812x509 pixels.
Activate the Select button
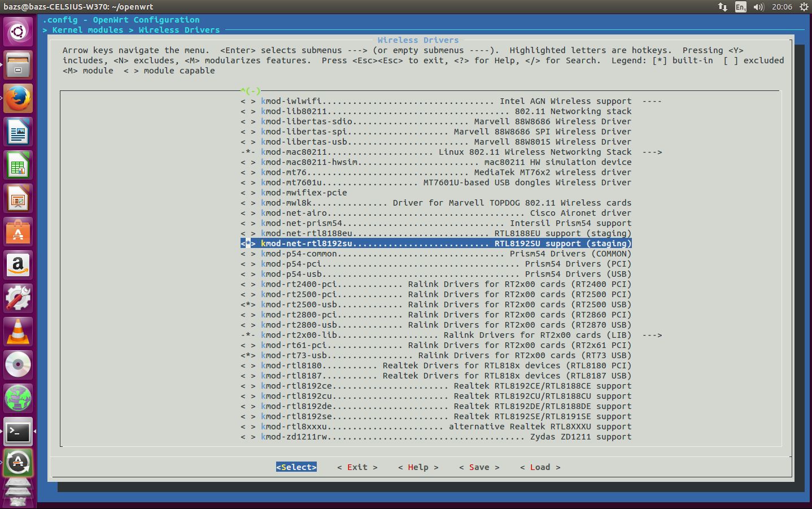pos(296,467)
